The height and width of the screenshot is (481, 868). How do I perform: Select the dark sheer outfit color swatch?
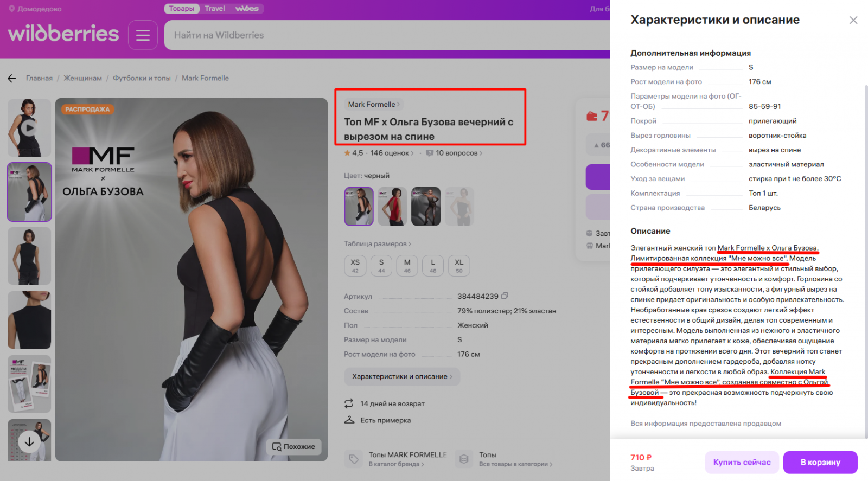[x=426, y=206]
